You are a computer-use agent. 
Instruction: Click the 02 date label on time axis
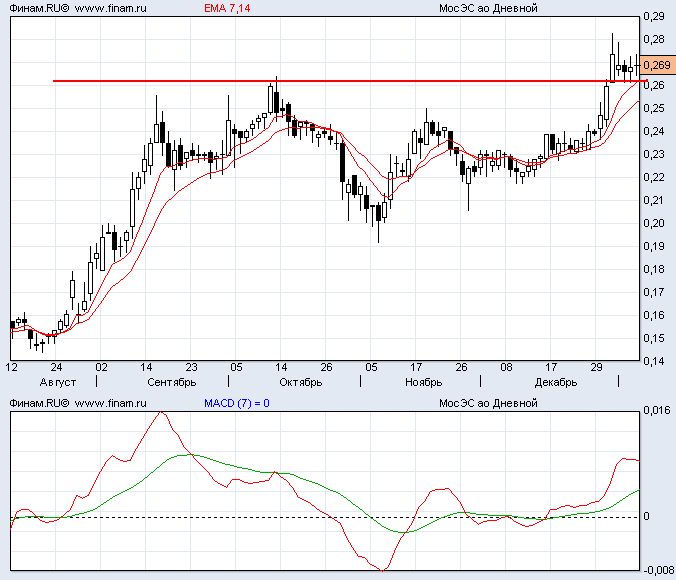pyautogui.click(x=101, y=367)
